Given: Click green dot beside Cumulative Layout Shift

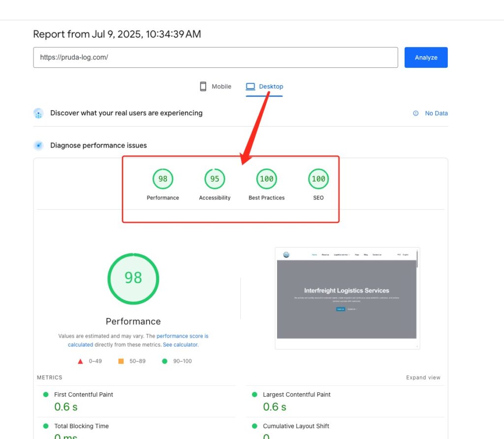Looking at the screenshot, I should (x=255, y=426).
